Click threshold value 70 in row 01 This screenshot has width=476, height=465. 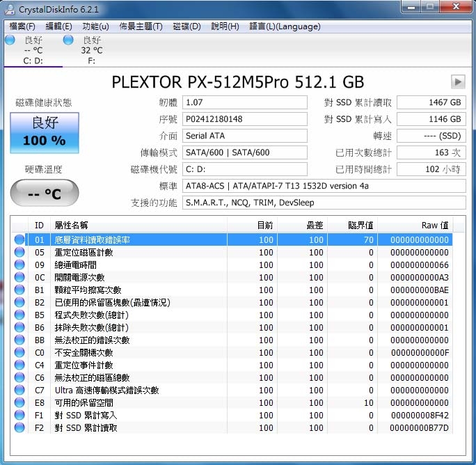369,240
